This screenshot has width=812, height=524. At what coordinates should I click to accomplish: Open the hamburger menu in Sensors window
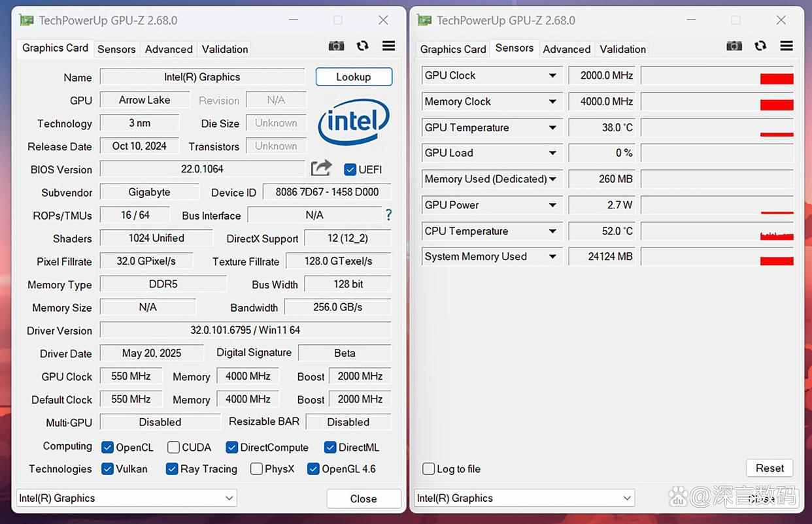pos(787,46)
